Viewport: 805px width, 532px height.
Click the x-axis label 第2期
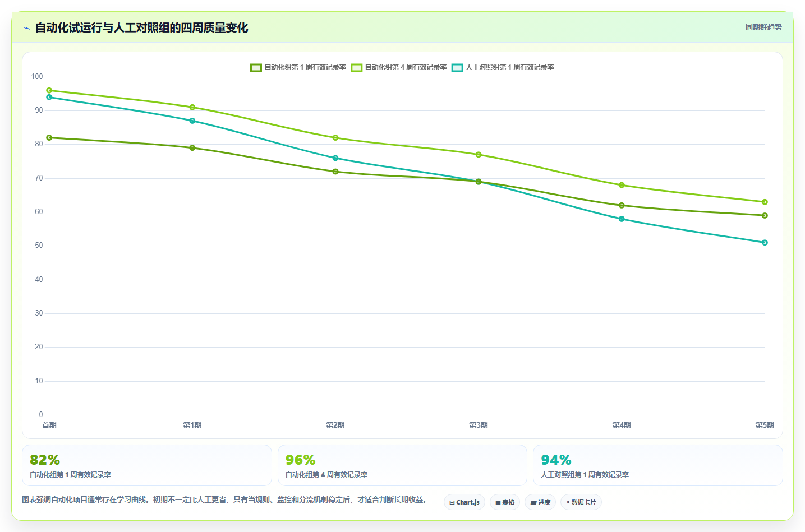tap(335, 425)
